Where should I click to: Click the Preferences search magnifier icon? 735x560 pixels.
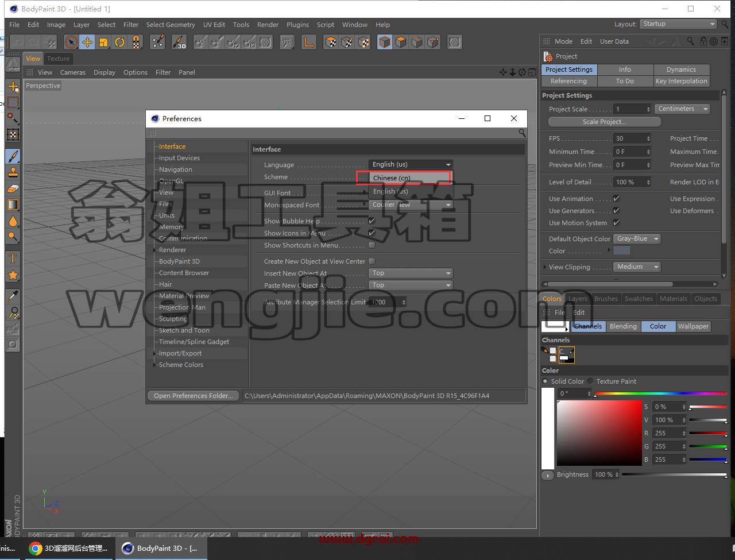[522, 133]
